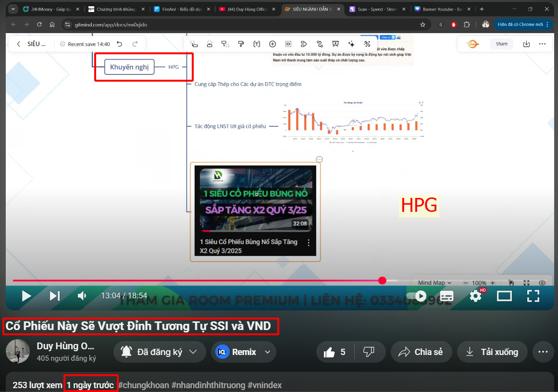Open YouTube player settings gear
This screenshot has height=392, width=558.
tap(476, 296)
